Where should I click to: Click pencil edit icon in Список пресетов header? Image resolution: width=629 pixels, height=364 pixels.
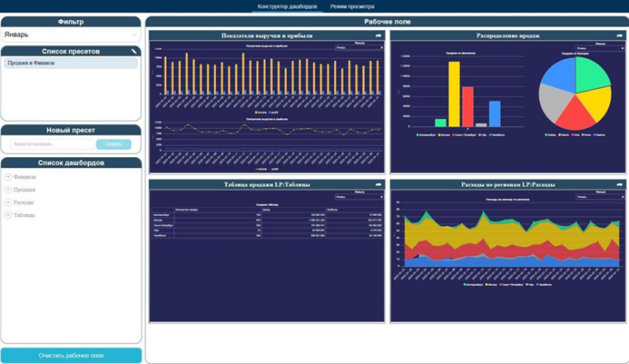tap(134, 51)
